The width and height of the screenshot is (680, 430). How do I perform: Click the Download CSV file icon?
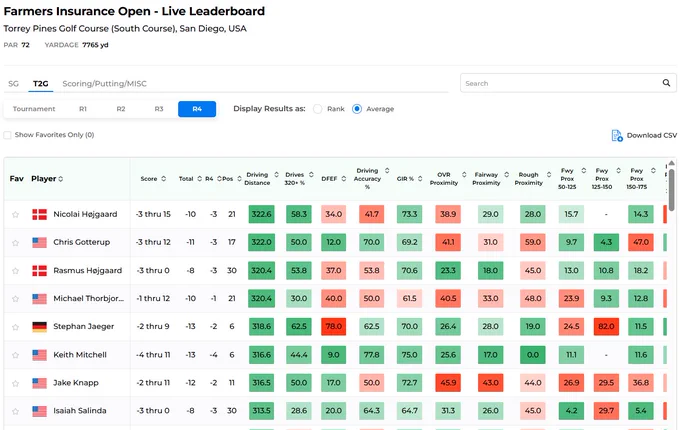click(617, 136)
